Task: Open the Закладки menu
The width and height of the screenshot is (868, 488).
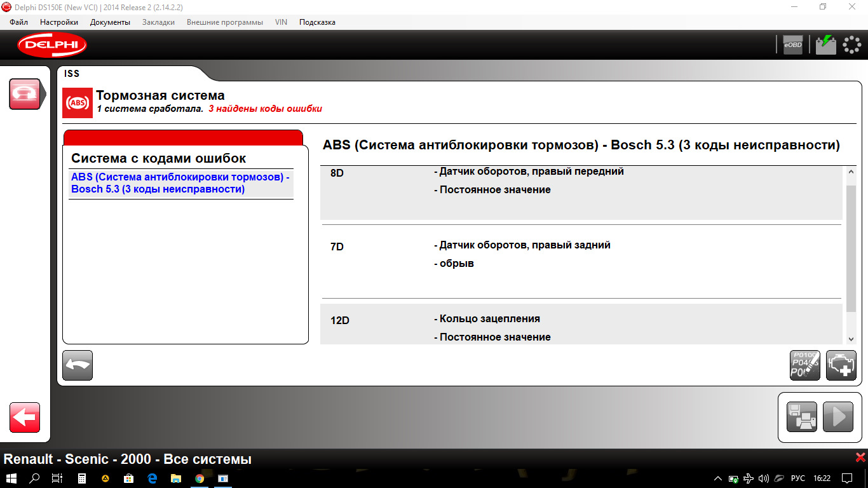Action: [158, 22]
